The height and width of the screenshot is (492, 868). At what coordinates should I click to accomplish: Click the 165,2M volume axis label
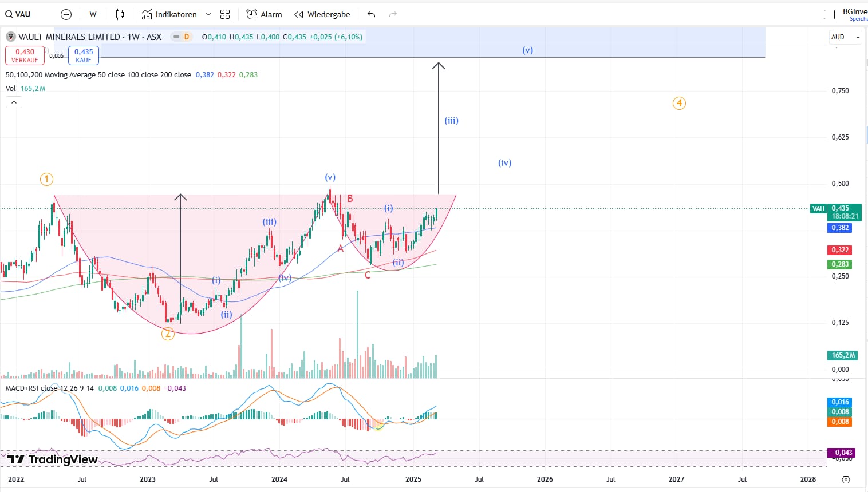[x=843, y=355]
